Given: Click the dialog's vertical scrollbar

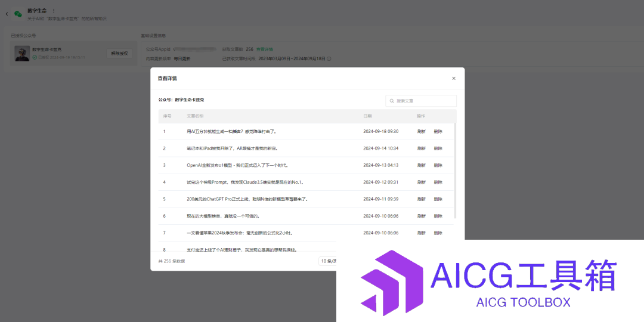Looking at the screenshot, I should click(x=455, y=171).
